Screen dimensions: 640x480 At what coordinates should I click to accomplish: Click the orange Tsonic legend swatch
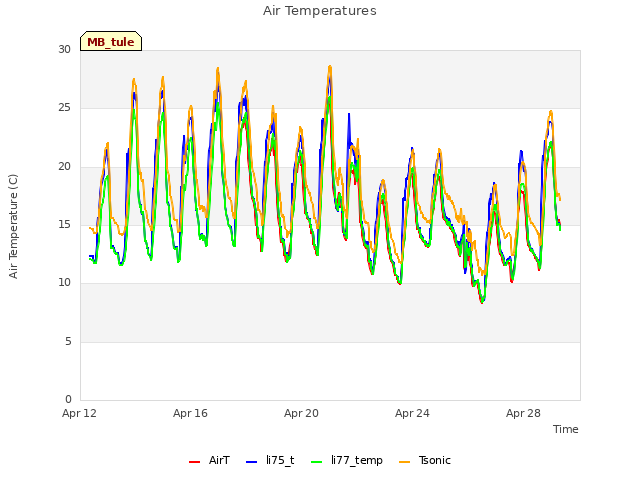pyautogui.click(x=404, y=462)
